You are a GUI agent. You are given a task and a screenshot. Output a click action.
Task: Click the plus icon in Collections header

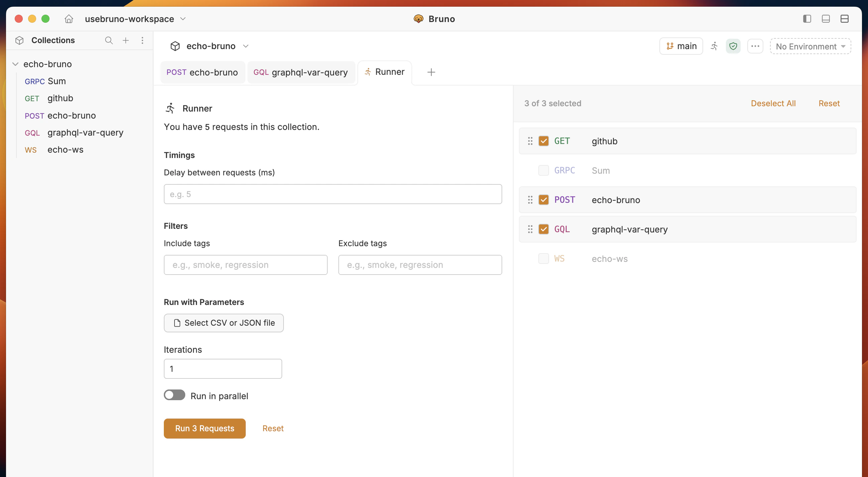[126, 40]
